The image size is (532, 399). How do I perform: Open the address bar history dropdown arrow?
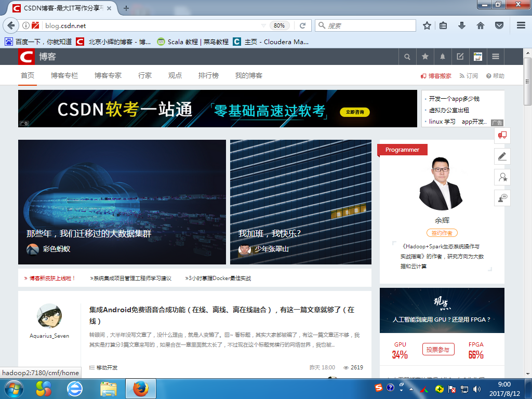(x=263, y=25)
